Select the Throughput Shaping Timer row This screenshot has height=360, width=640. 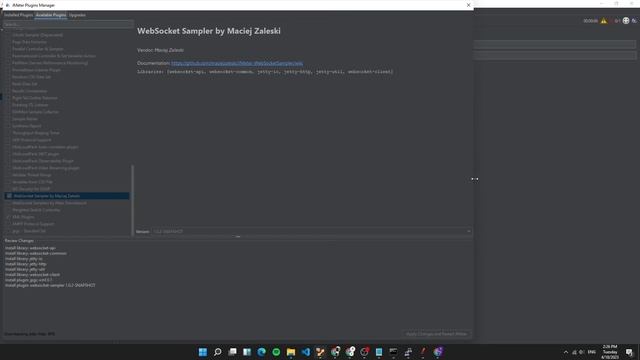coord(67,133)
